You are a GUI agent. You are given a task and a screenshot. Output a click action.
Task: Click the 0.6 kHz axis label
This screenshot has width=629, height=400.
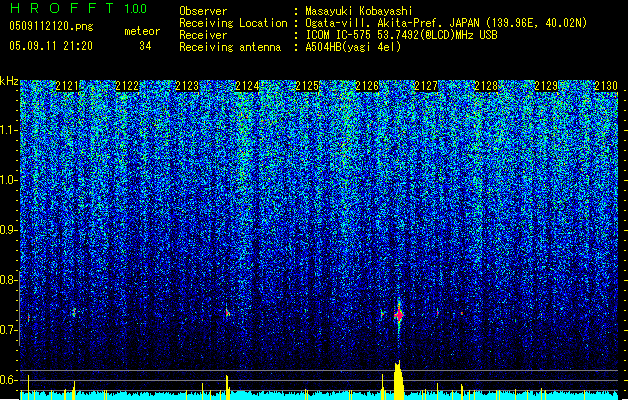9,380
